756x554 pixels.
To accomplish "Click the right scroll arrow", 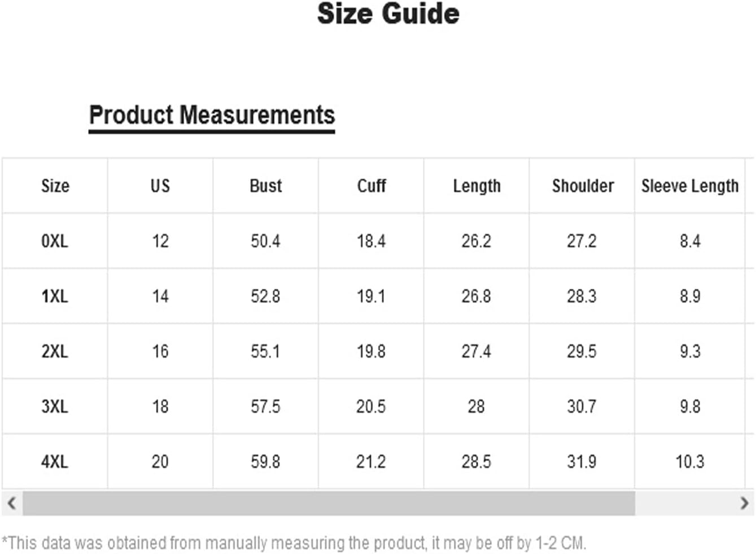I will click(x=744, y=503).
